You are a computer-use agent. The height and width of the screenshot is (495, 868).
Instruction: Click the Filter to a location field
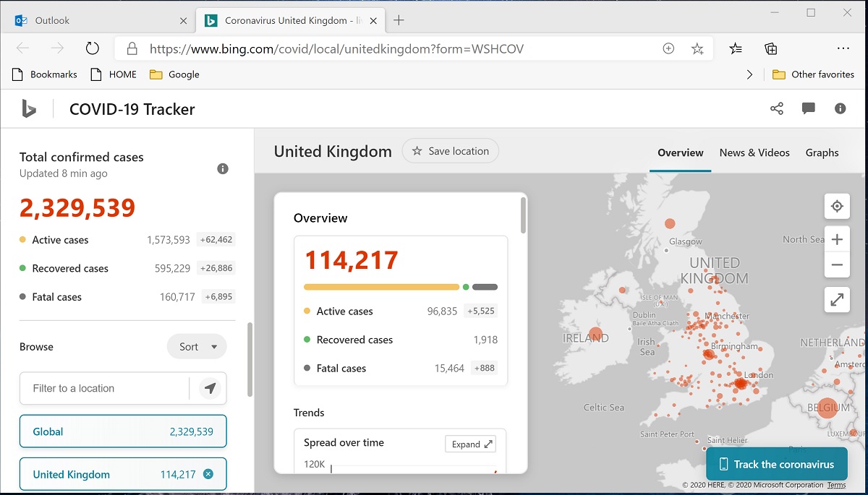(105, 388)
